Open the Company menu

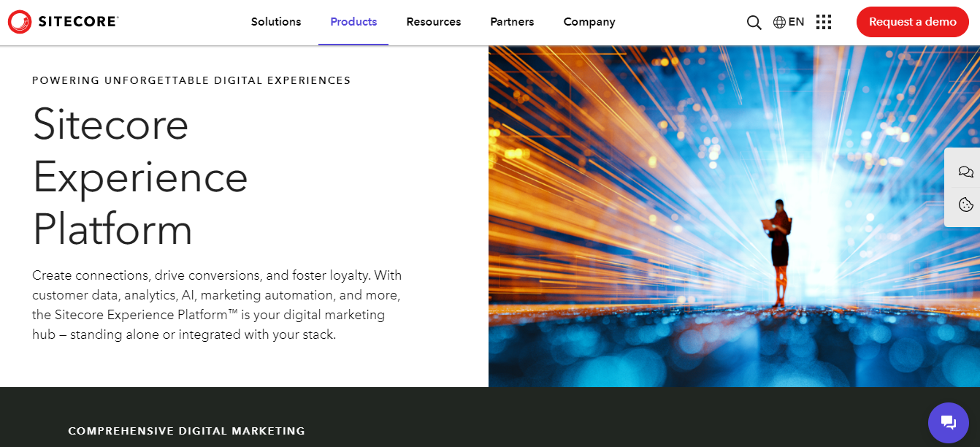pos(589,22)
